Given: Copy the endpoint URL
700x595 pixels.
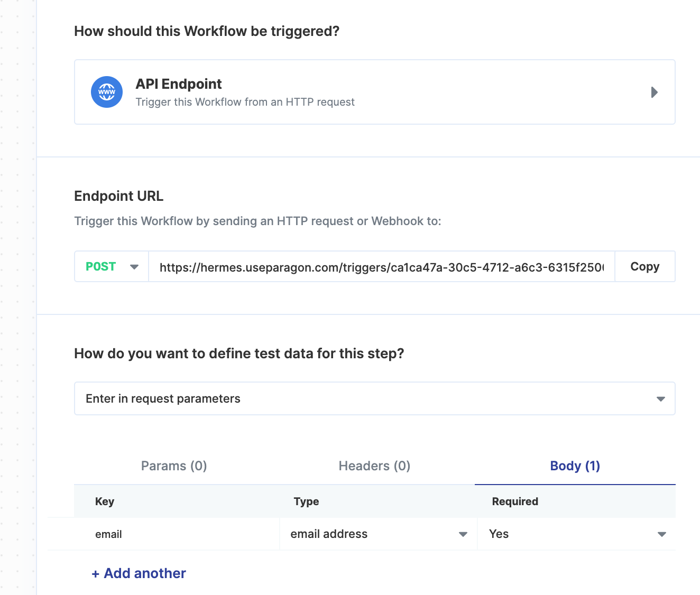Looking at the screenshot, I should (645, 266).
